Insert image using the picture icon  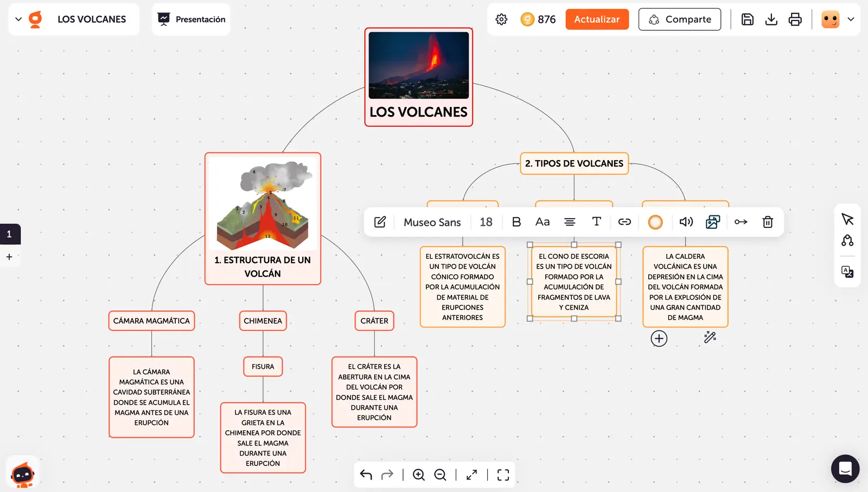[x=712, y=222]
